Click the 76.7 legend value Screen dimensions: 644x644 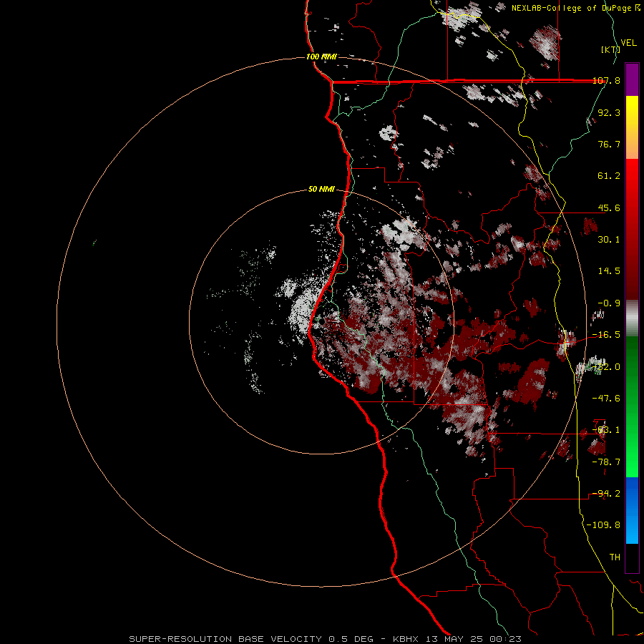(609, 144)
